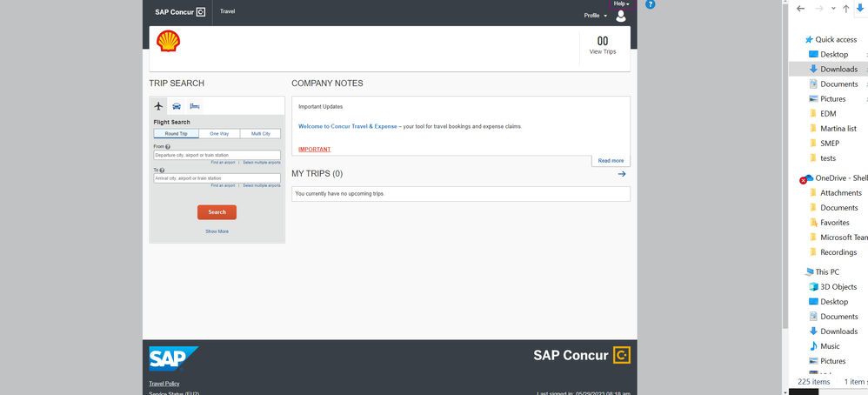868x395 pixels.
Task: Select the Round Trip option
Action: pos(176,134)
